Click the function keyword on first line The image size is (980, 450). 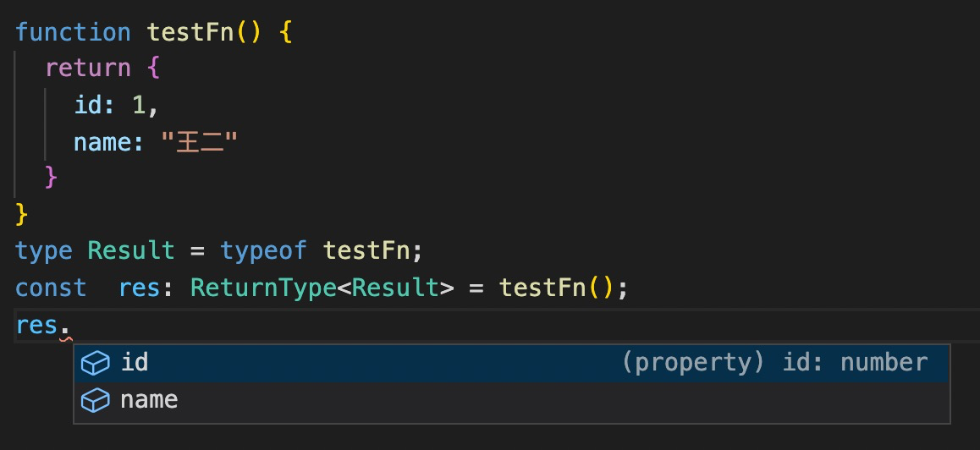[73, 32]
